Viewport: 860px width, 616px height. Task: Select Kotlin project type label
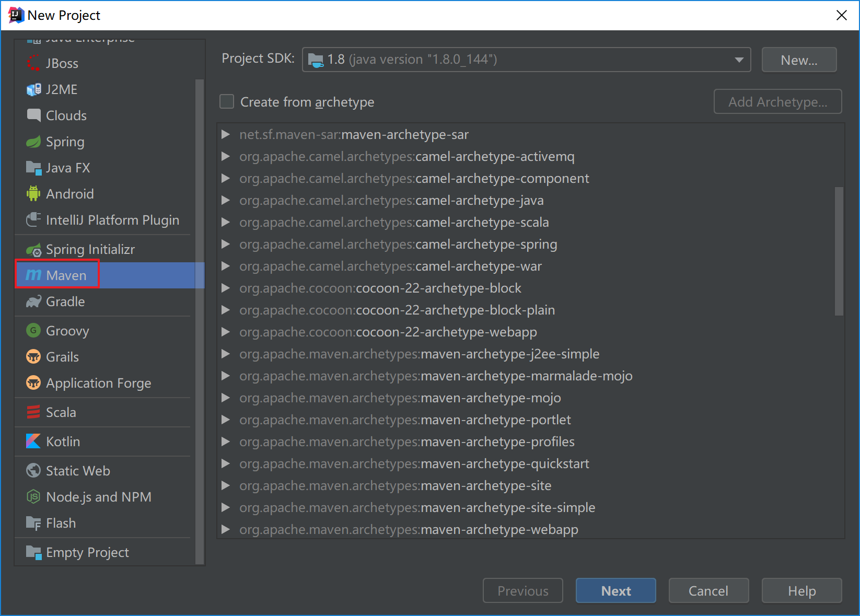point(63,441)
